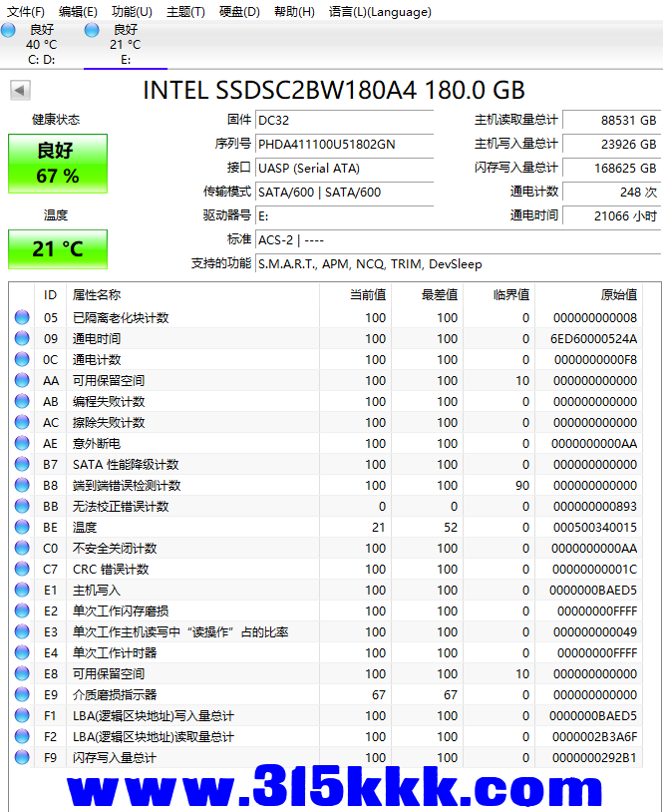Open the 文件(F) menu
Viewport: 663px width, 812px height.
25,11
